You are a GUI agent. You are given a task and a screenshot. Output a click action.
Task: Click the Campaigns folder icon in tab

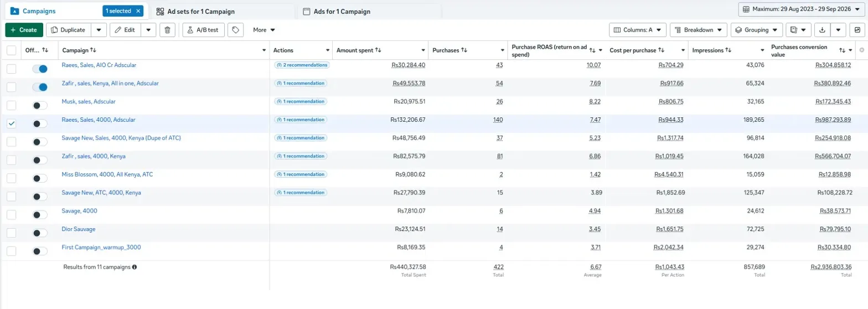[15, 11]
